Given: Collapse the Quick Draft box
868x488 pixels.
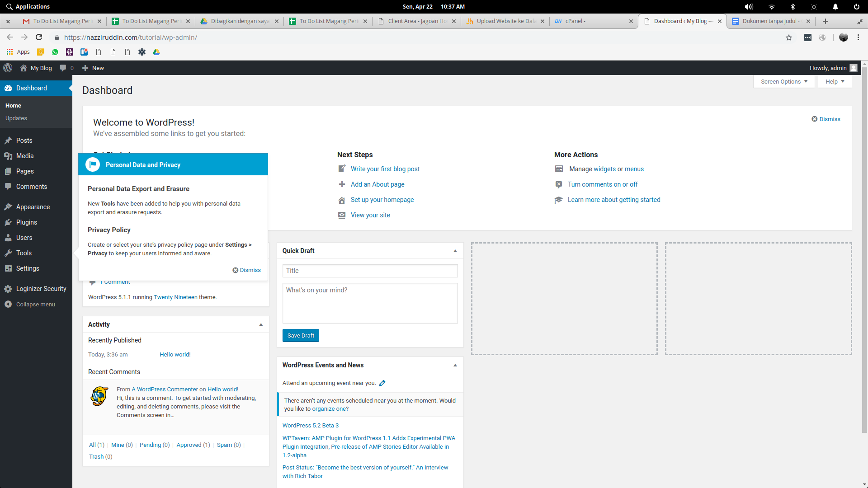Looking at the screenshot, I should [x=455, y=251].
